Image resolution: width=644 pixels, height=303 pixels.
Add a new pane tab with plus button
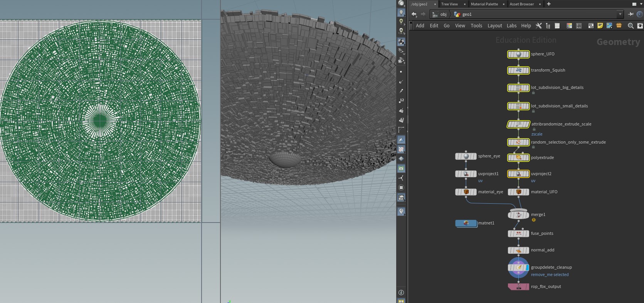tap(549, 4)
